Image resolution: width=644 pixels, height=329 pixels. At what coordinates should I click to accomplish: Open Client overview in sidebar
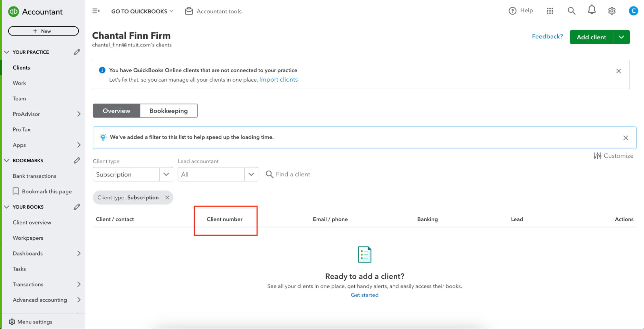click(x=32, y=222)
